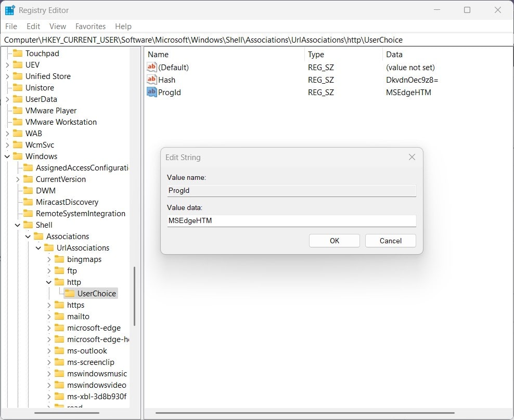This screenshot has height=420, width=514.
Task: Click the Value data text field
Action: coord(291,220)
